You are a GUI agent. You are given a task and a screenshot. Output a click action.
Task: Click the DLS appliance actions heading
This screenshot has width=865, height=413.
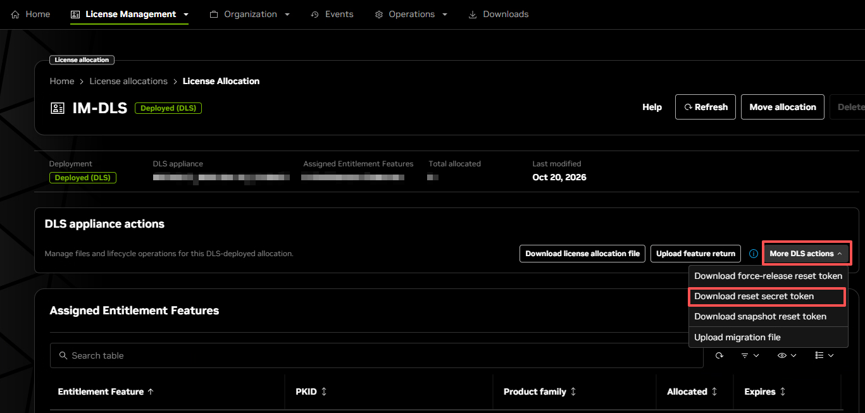104,224
